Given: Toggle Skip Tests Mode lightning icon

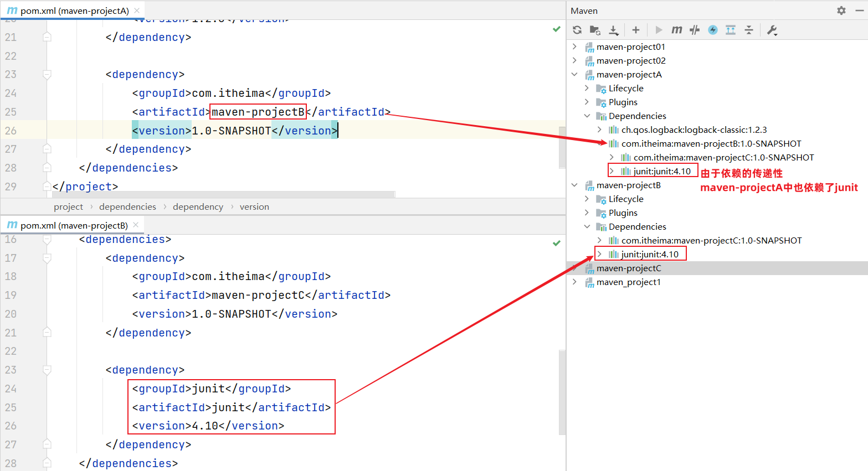Looking at the screenshot, I should (713, 30).
